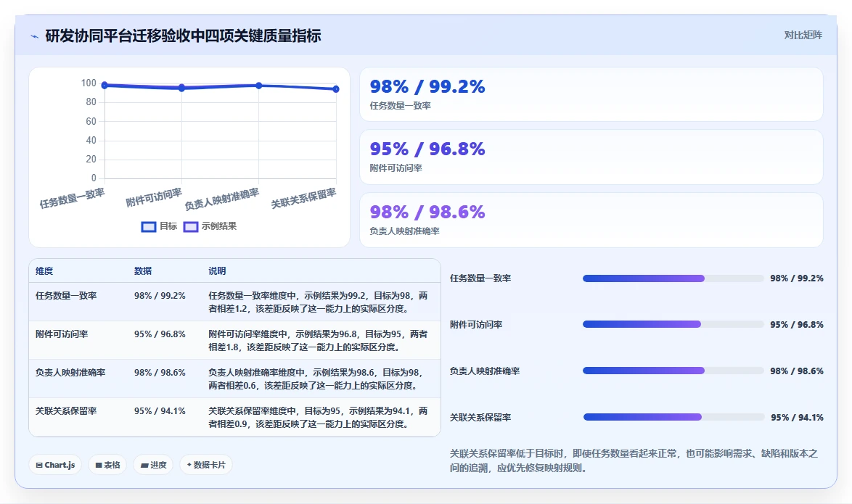852x504 pixels.
Task: Toggle the 目标 legend item in chart
Action: (x=159, y=226)
